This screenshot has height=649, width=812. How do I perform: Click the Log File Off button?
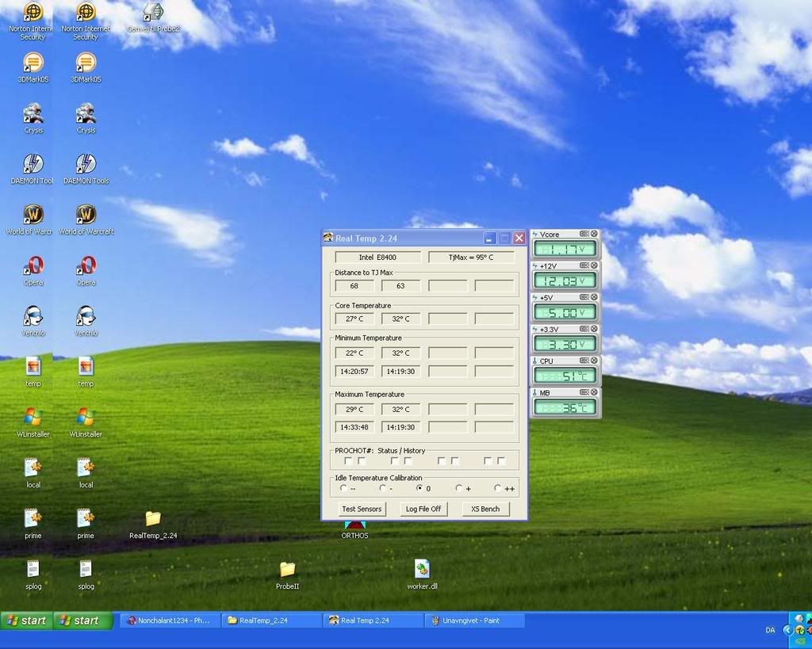(x=423, y=509)
